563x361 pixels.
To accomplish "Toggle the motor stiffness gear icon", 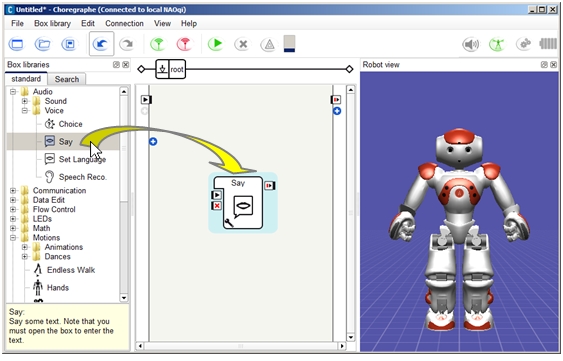I will [x=524, y=44].
